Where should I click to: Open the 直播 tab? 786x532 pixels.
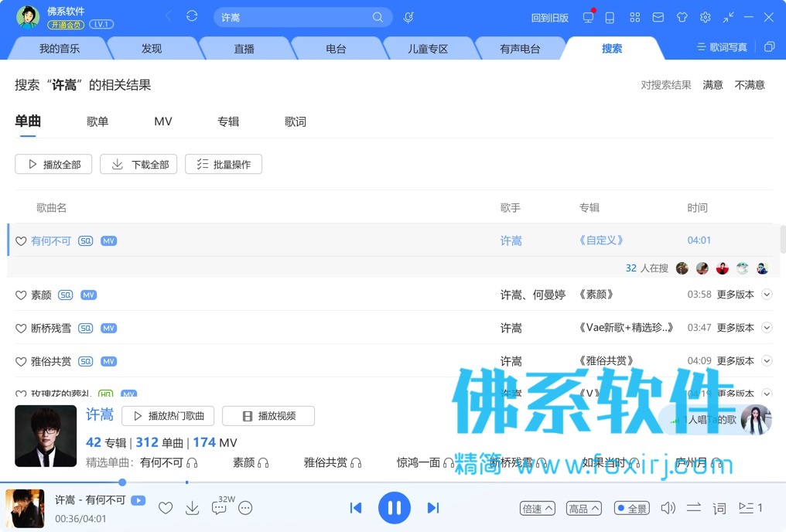pyautogui.click(x=244, y=49)
